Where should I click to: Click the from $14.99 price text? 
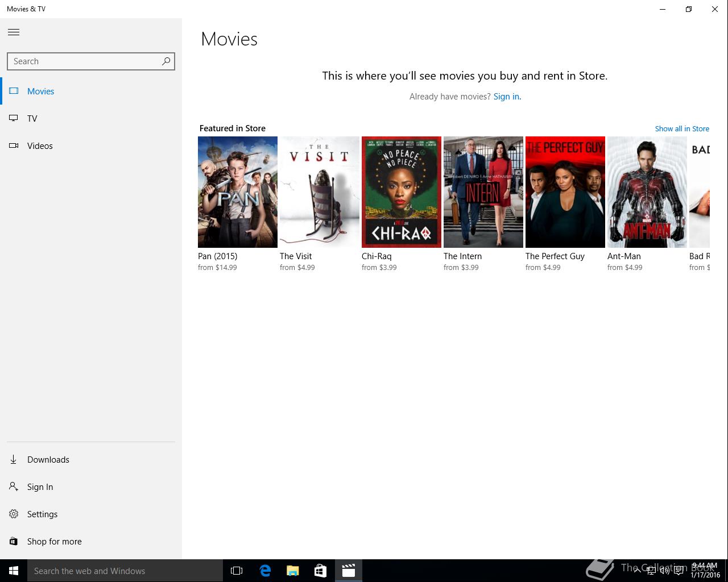click(217, 268)
